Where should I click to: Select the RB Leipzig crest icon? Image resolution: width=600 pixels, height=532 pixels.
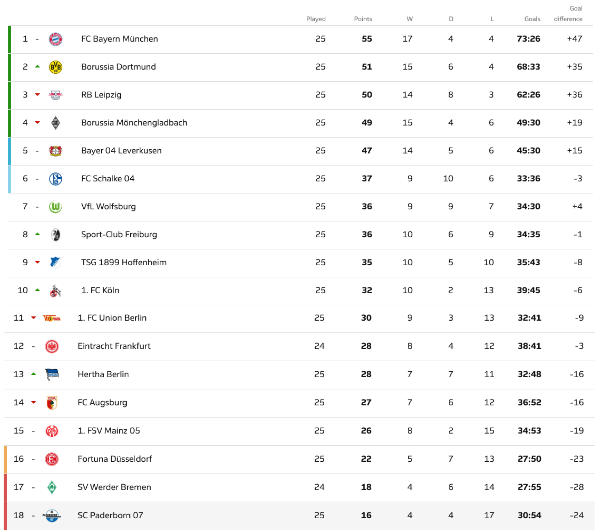(55, 95)
